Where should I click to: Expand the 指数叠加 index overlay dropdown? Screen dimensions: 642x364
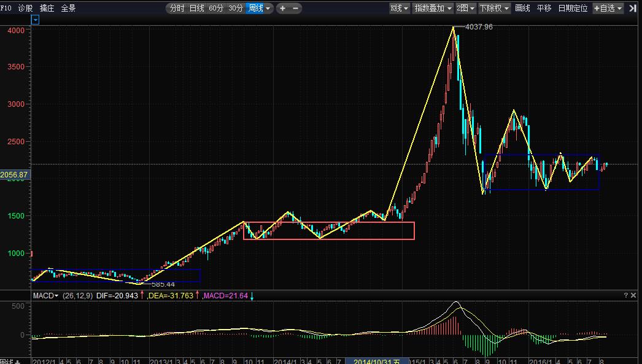coord(433,8)
